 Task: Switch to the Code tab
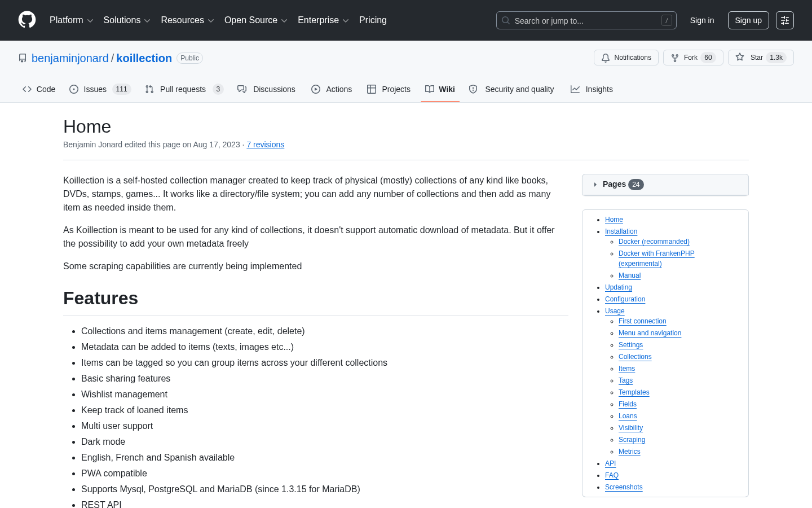click(x=39, y=89)
